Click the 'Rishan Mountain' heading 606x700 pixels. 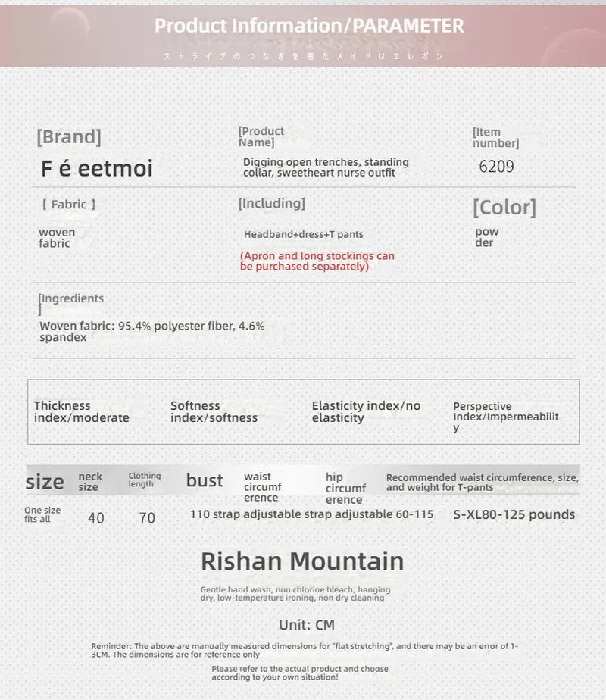[302, 561]
